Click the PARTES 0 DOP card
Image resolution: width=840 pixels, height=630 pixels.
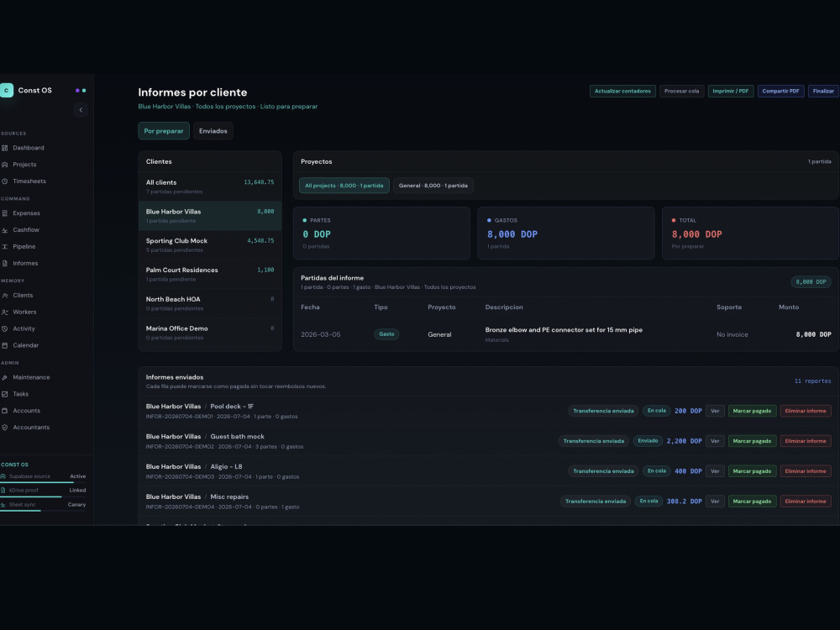click(x=381, y=233)
